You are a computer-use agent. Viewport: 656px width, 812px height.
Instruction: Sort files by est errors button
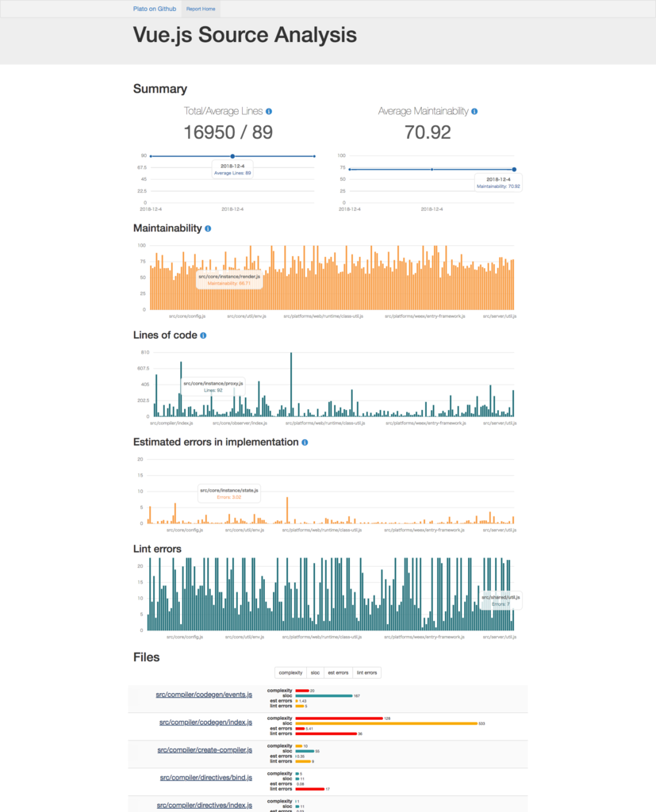[x=338, y=672]
